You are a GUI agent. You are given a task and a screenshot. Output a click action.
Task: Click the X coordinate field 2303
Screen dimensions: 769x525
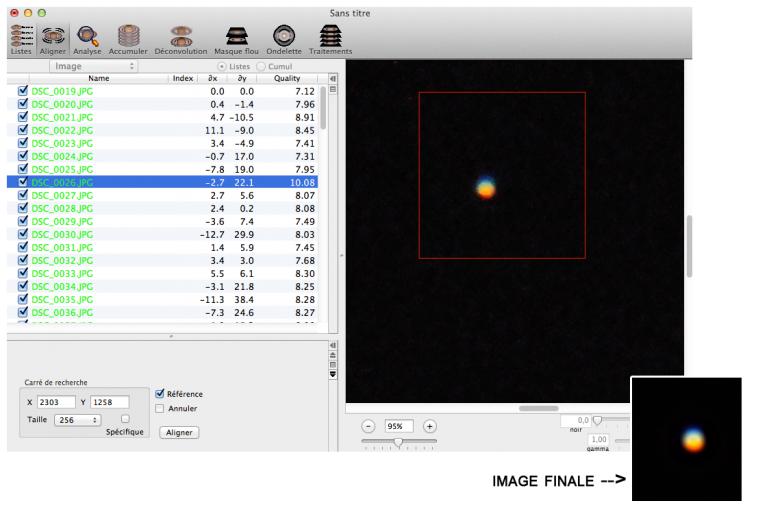pos(56,402)
